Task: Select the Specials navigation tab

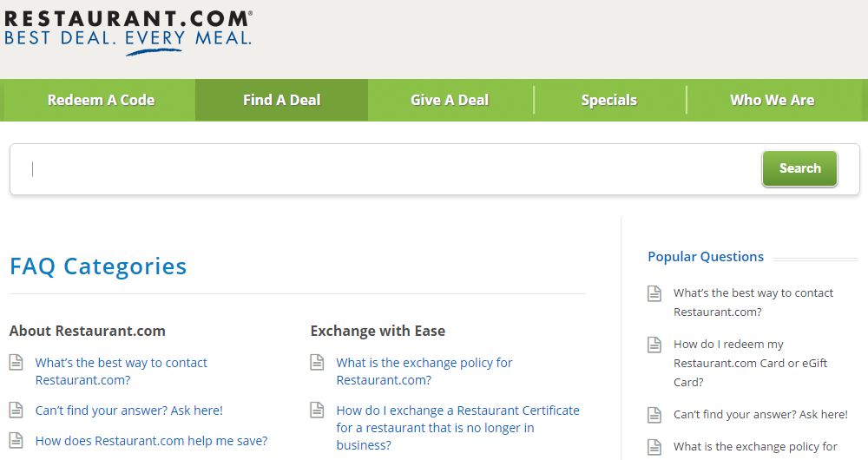Action: 609,100
